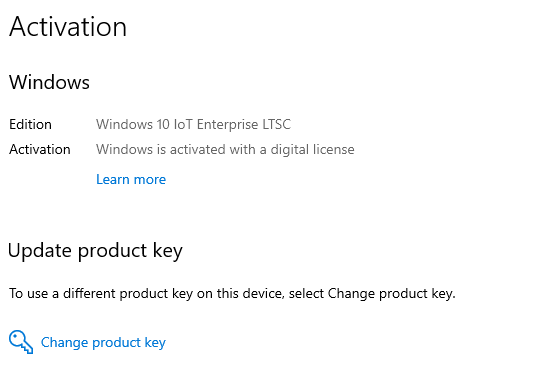Viewport: 539px width, 368px height.
Task: Click the key icon beside Change product key
Action: 21,342
